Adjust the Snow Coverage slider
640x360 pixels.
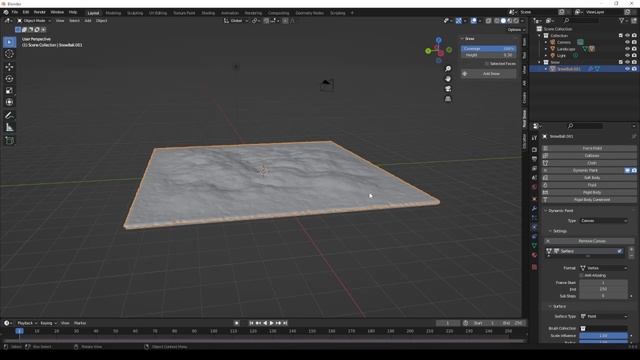[489, 49]
